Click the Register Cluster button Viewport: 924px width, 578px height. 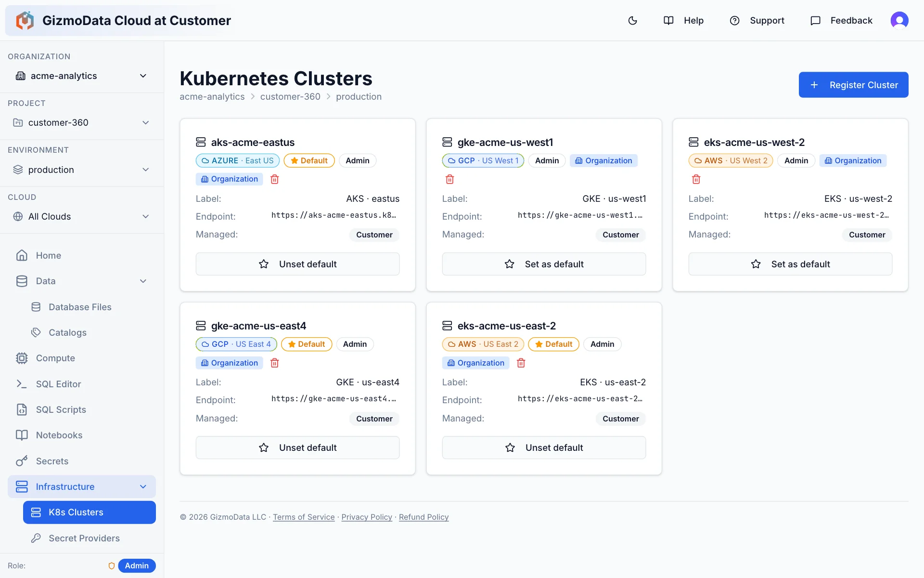853,85
